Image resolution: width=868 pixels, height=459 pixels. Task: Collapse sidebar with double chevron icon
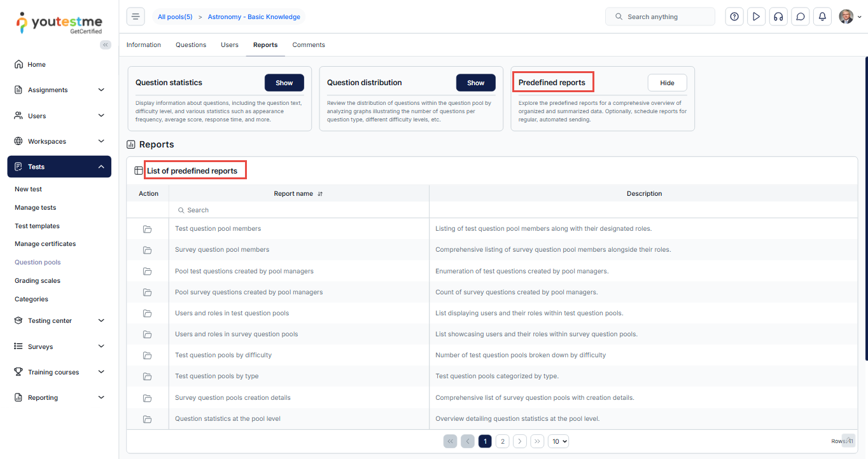[106, 45]
